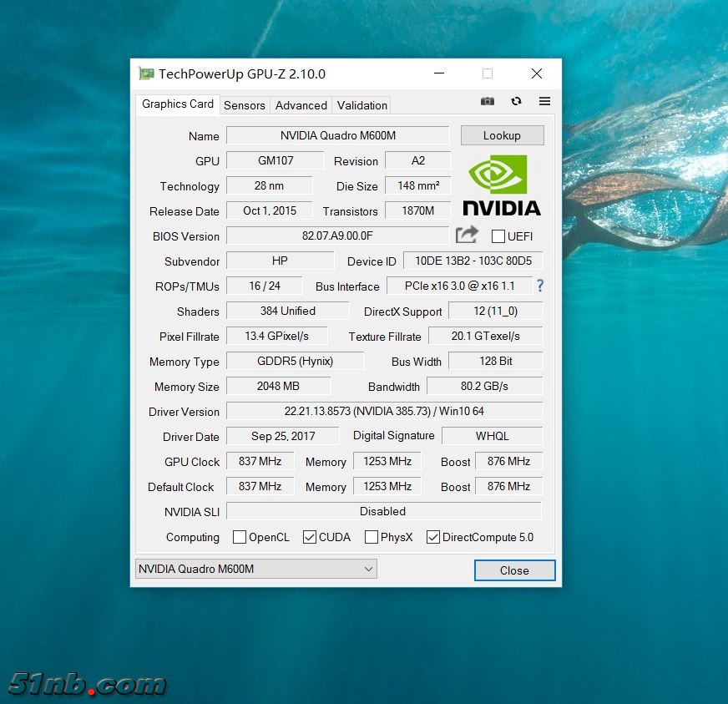Open the hamburger menu icon
The width and height of the screenshot is (728, 704).
click(x=544, y=101)
